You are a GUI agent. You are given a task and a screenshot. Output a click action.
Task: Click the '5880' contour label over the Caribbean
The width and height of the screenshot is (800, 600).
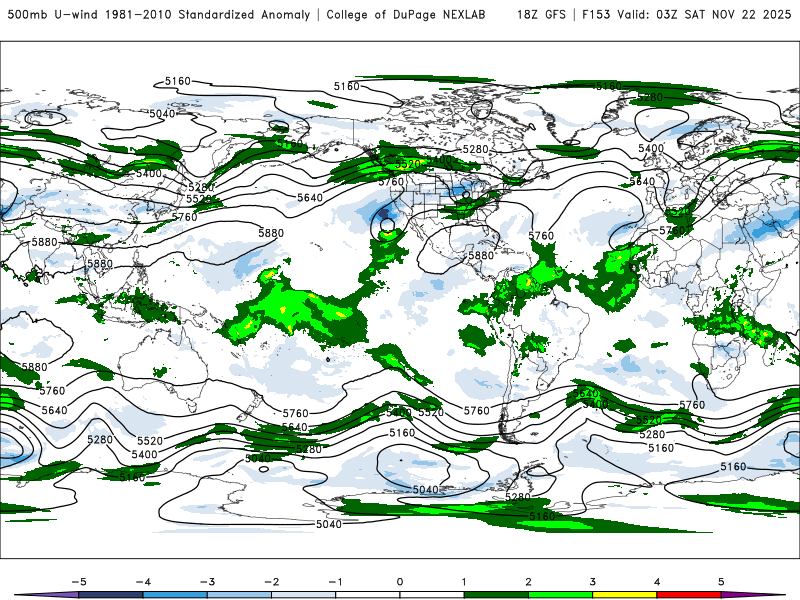point(481,255)
